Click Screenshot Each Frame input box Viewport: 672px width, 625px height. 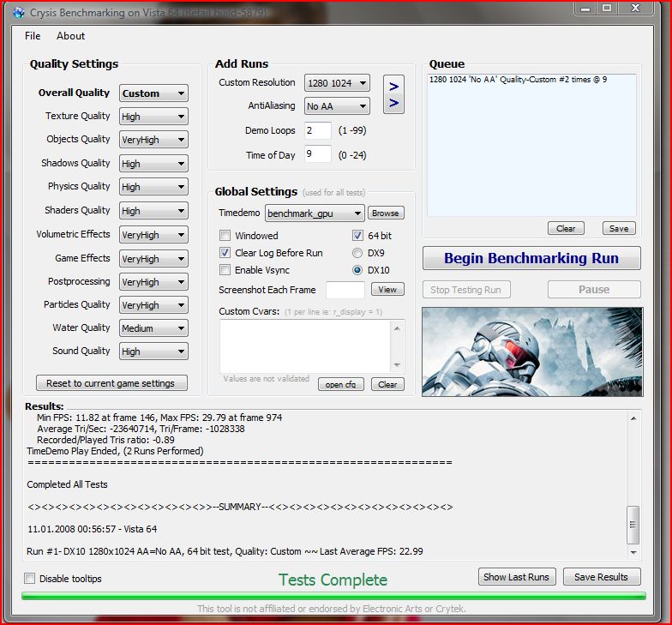[345, 290]
